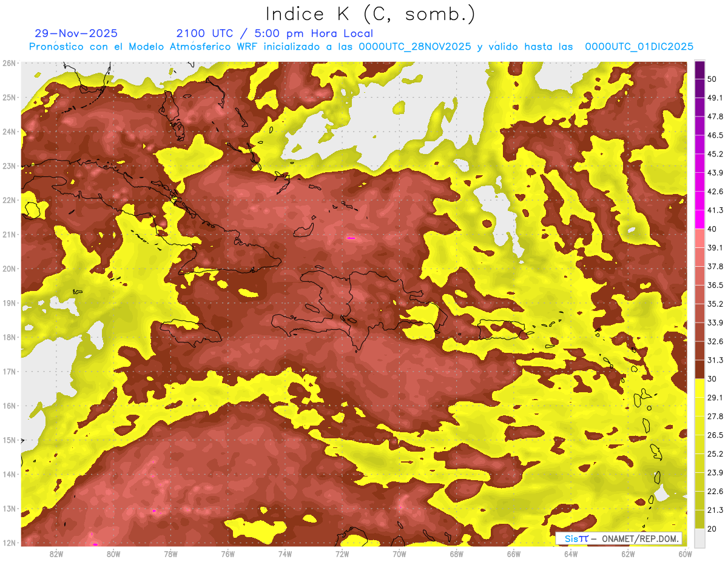Image resolution: width=728 pixels, height=562 pixels.
Task: Click the colorbar label "32.6"
Action: 715,341
